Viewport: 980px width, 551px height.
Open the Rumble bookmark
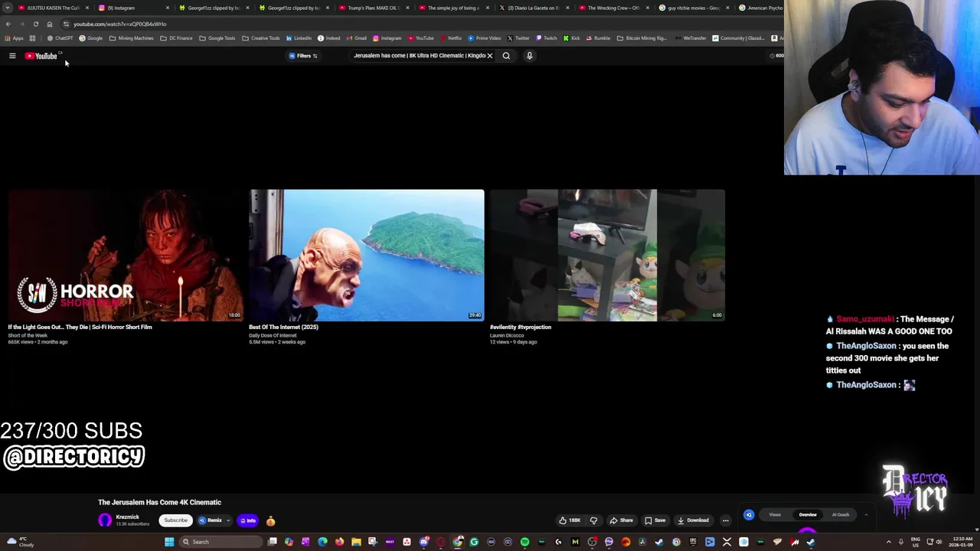pos(598,38)
